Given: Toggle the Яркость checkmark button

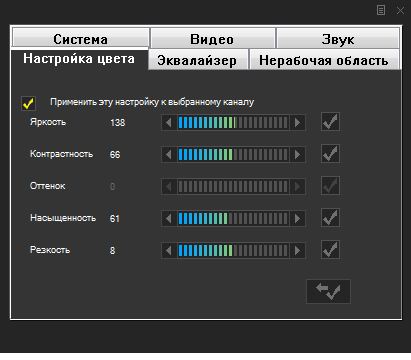Looking at the screenshot, I should [x=330, y=121].
